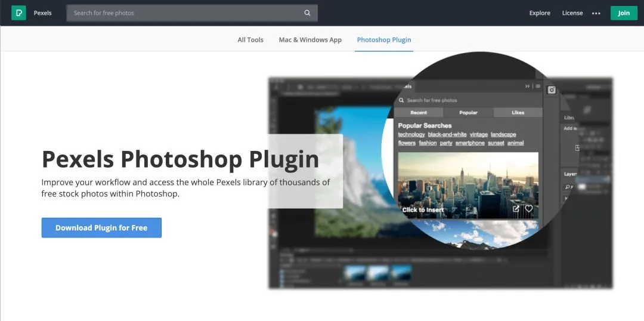The height and width of the screenshot is (321, 644).
Task: Click the city skyline photo thumbnail
Action: point(468,185)
